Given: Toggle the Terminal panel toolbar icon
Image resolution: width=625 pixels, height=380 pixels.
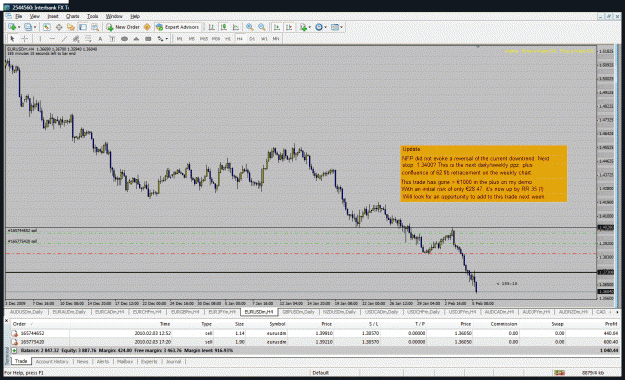Looking at the screenshot, I should (83, 27).
